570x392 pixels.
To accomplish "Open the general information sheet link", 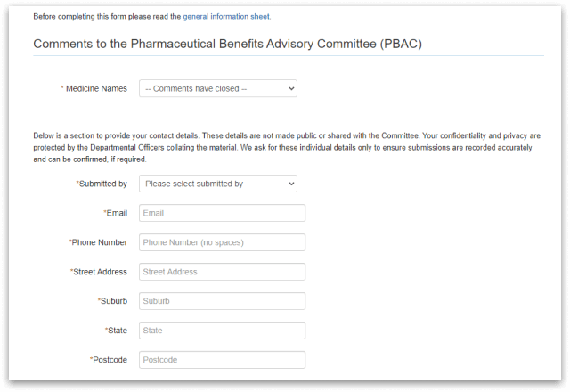I will (226, 17).
